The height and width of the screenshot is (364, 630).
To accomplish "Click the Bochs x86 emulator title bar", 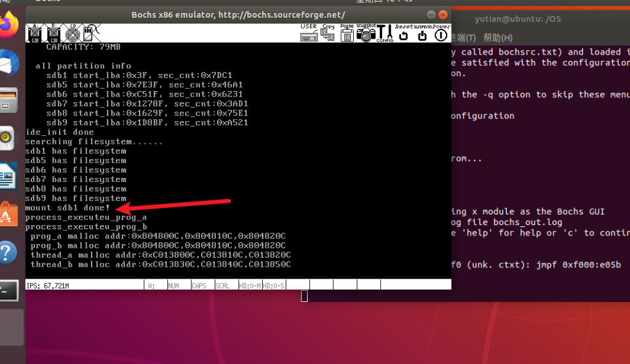I will (238, 15).
